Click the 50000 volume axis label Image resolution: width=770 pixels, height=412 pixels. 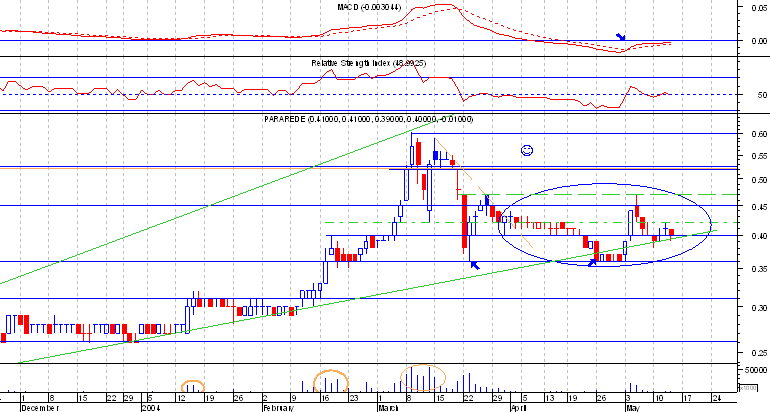pos(756,370)
